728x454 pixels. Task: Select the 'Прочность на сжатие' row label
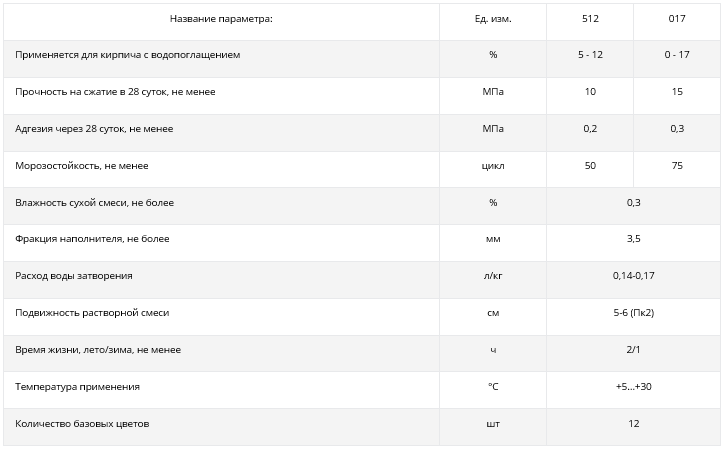pos(115,92)
